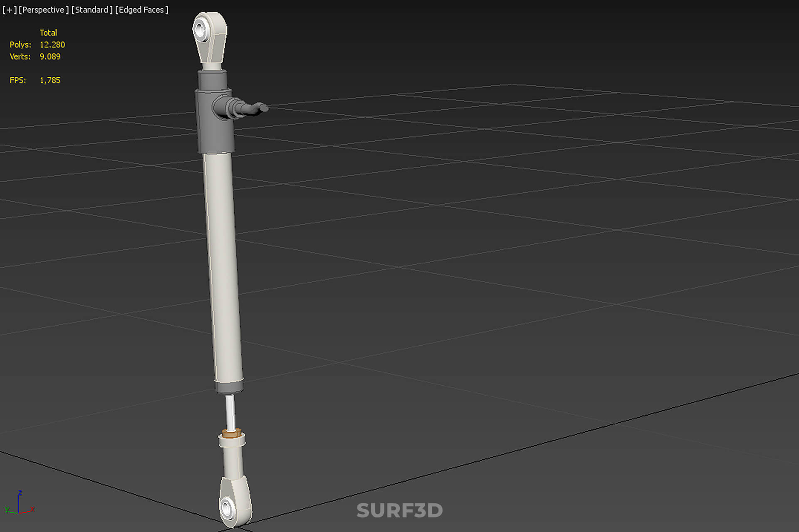
Task: Click the SURF3D watermark logo
Action: [x=400, y=510]
